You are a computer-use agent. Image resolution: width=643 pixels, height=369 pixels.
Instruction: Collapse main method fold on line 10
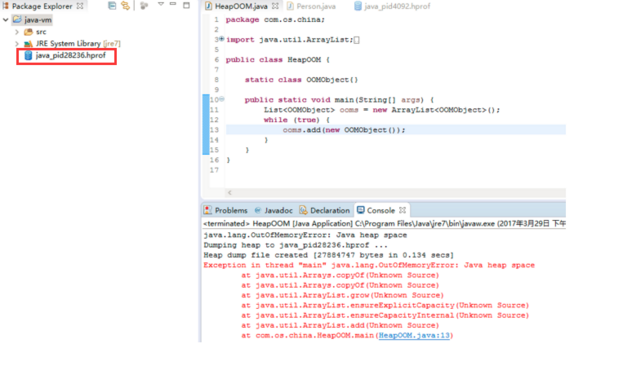[221, 99]
